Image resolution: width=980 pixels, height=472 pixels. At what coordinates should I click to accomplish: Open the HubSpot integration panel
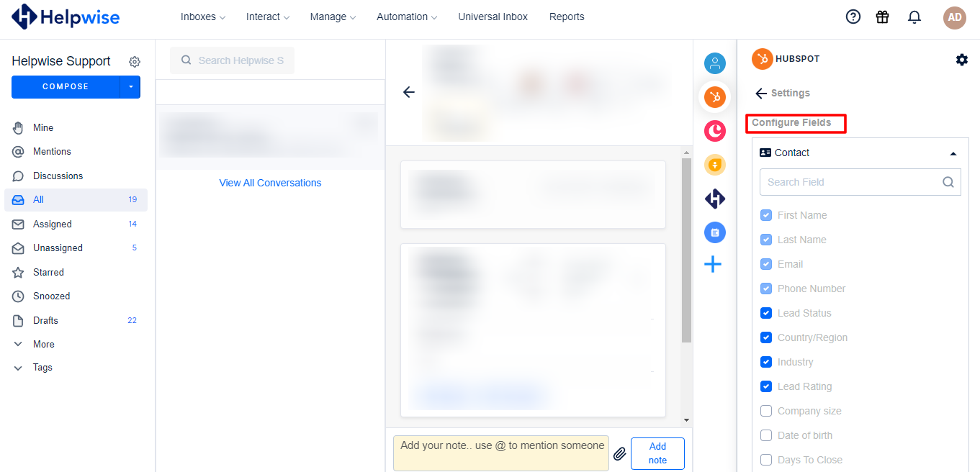[x=714, y=96]
